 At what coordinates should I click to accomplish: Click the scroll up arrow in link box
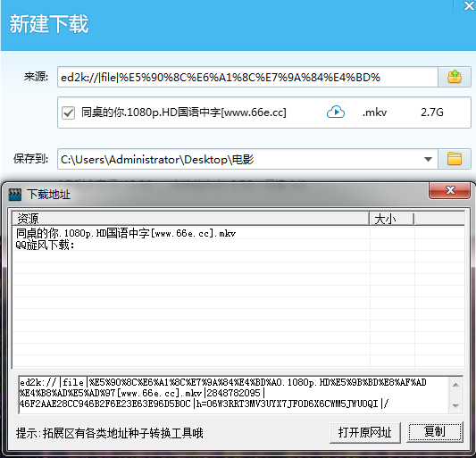tap(455, 385)
